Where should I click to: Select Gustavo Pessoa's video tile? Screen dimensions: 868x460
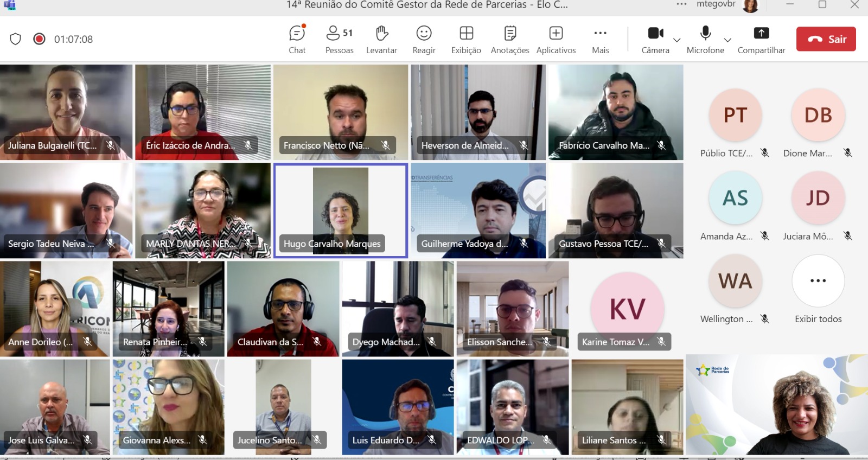click(x=616, y=210)
